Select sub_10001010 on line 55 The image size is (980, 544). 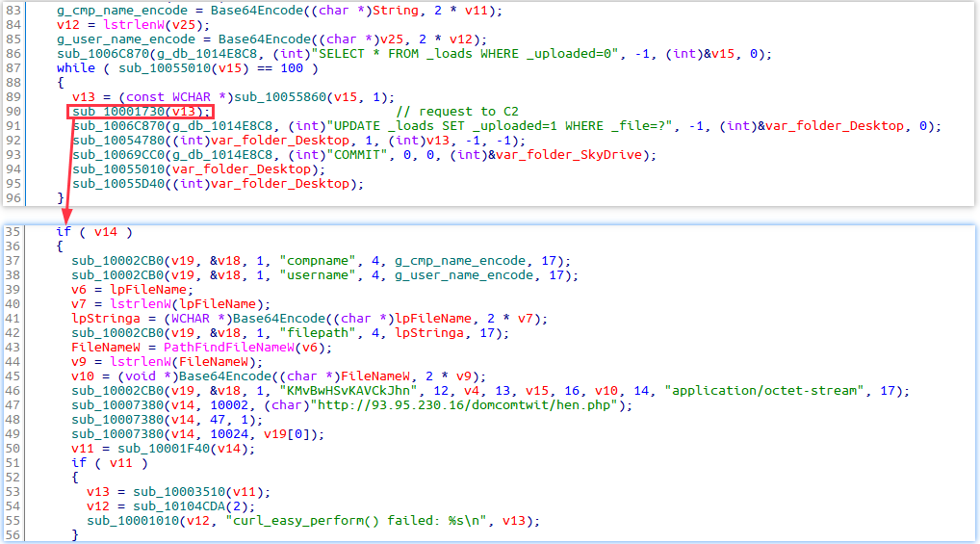[133, 520]
